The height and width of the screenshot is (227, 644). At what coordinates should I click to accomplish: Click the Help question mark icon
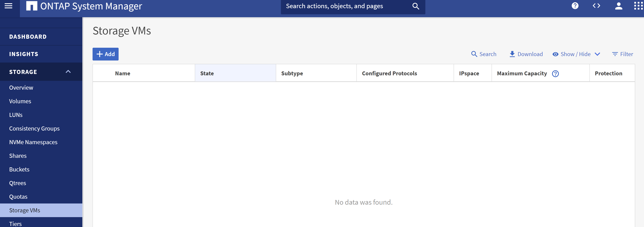pos(575,6)
